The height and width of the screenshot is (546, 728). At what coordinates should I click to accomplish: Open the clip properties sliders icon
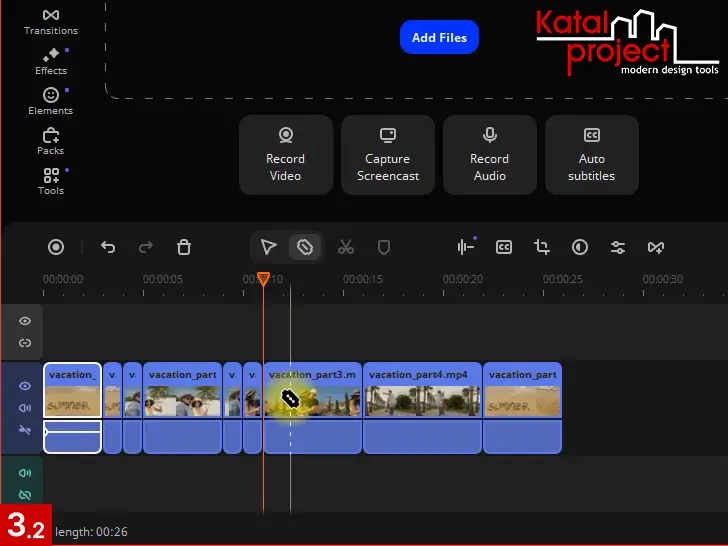(618, 247)
